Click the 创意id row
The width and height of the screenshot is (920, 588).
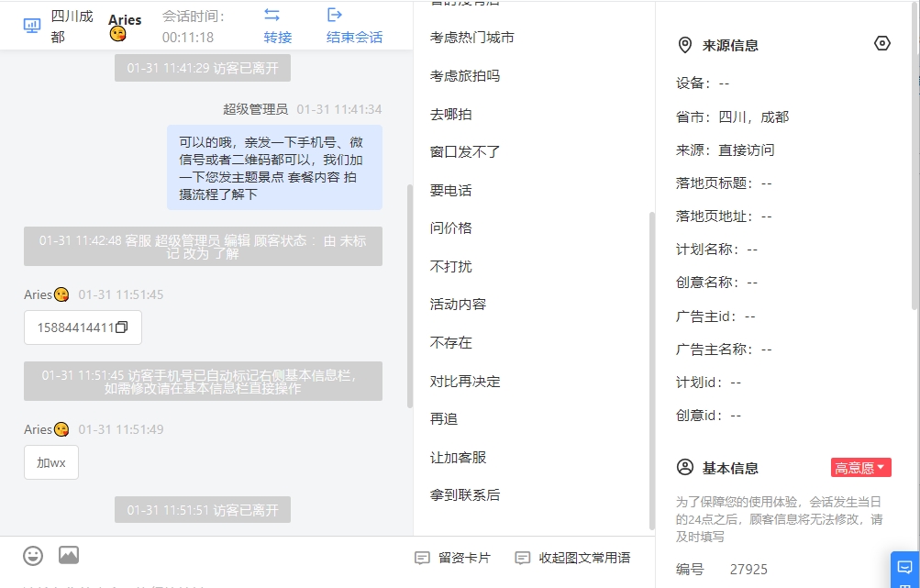tap(708, 416)
